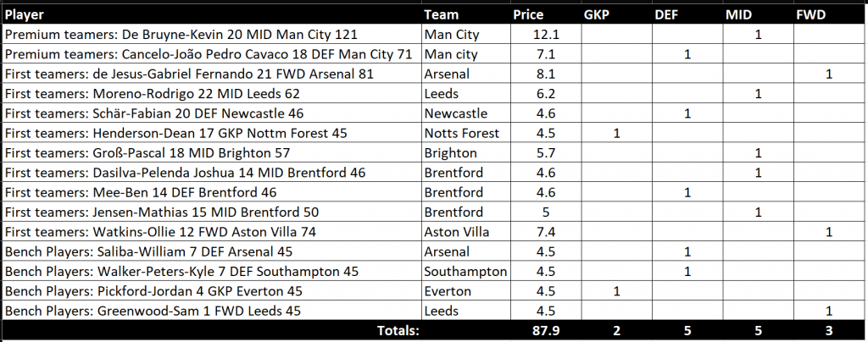This screenshot has width=868, height=342.
Task: Click the Henderson-Dean GKP value cell
Action: tap(616, 133)
